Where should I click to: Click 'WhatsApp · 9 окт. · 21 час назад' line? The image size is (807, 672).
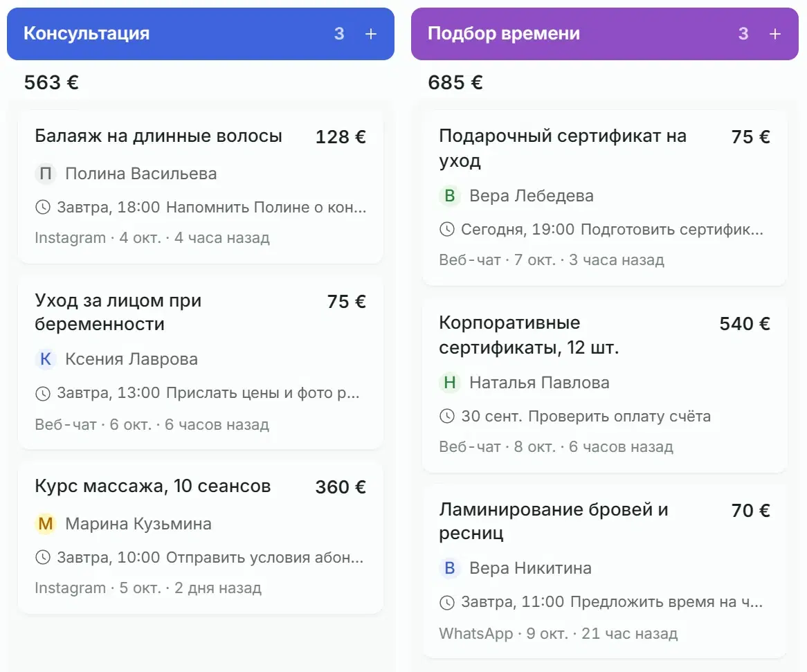(559, 633)
